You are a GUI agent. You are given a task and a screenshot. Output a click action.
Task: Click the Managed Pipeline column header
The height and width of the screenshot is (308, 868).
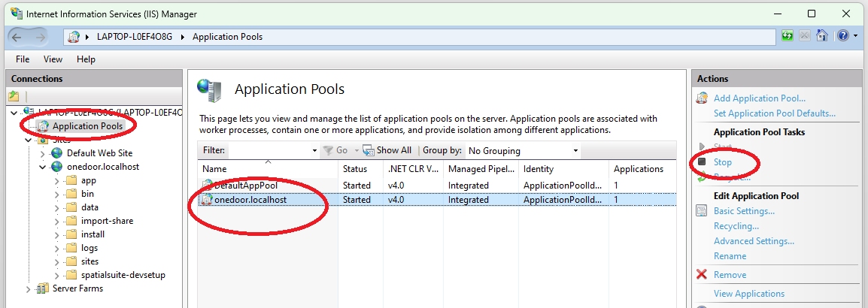tap(481, 169)
